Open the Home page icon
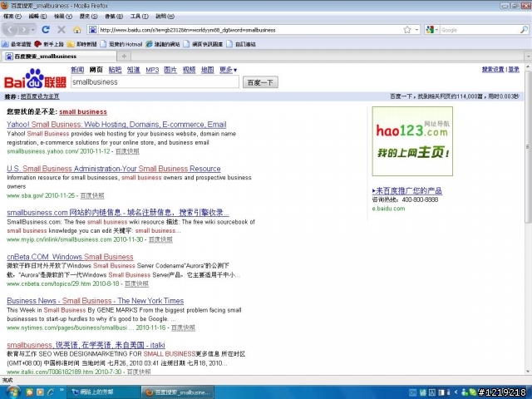The image size is (532, 399). [77, 30]
